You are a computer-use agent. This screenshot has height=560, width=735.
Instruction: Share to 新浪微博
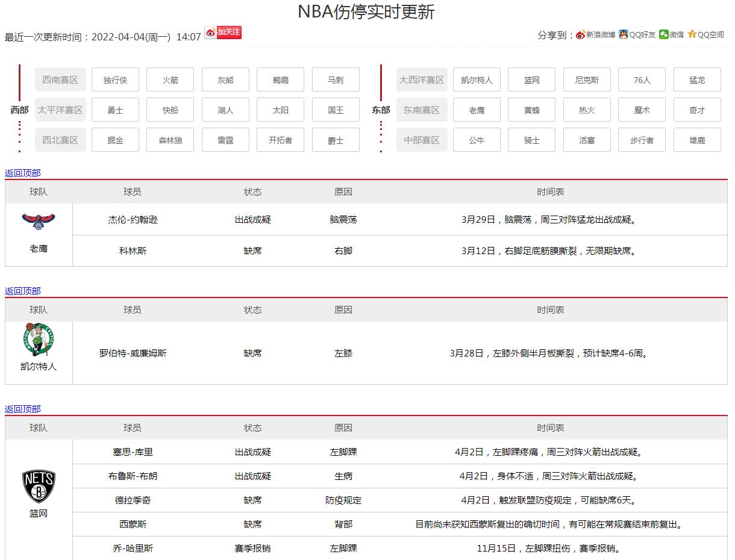tap(596, 35)
